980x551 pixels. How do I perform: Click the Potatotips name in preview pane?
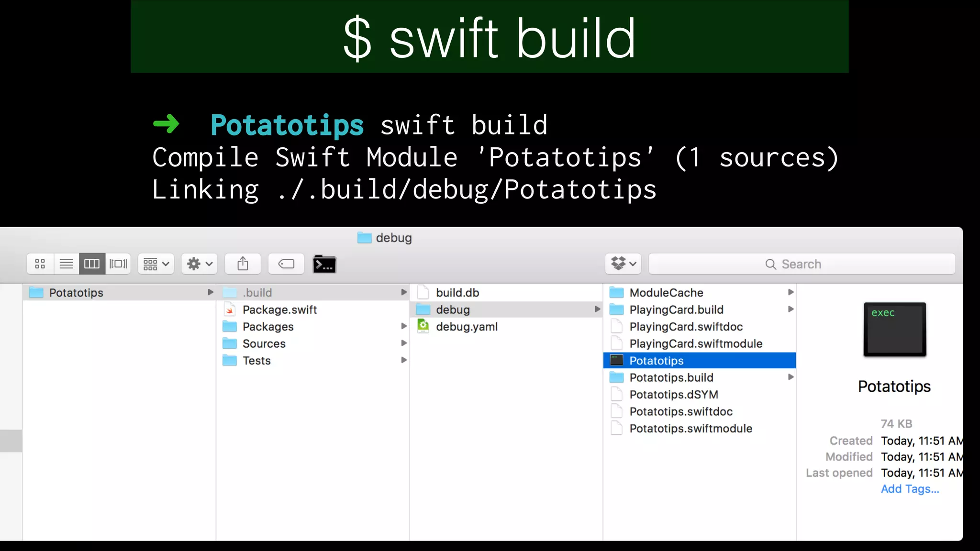[894, 386]
